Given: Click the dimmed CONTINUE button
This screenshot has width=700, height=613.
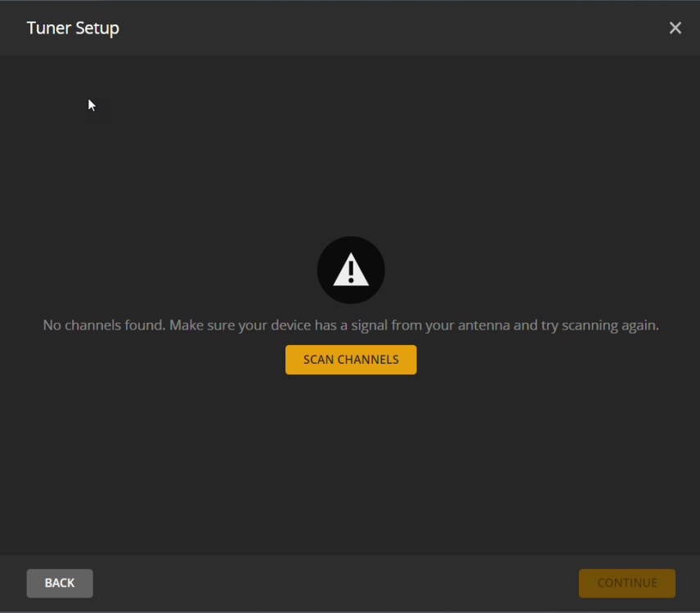Looking at the screenshot, I should click(x=626, y=583).
